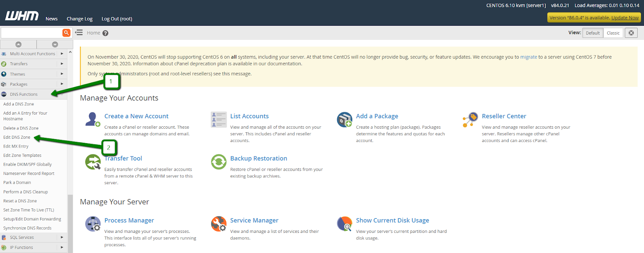Image resolution: width=644 pixels, height=253 pixels.
Task: Click the SQL Services sidebar icon
Action: pos(4,237)
